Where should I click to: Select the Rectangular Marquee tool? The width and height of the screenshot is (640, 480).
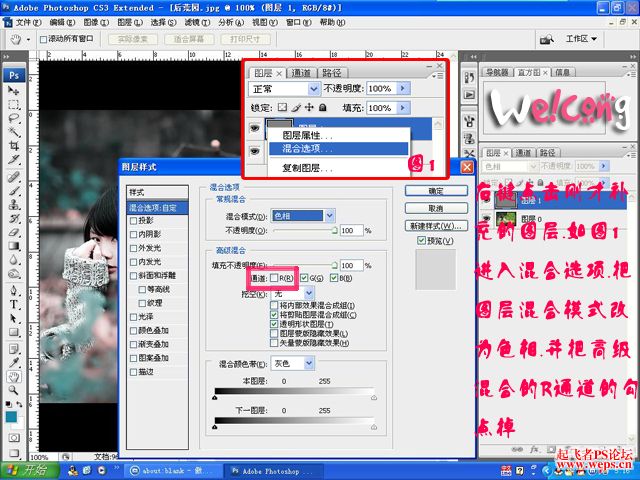14,104
